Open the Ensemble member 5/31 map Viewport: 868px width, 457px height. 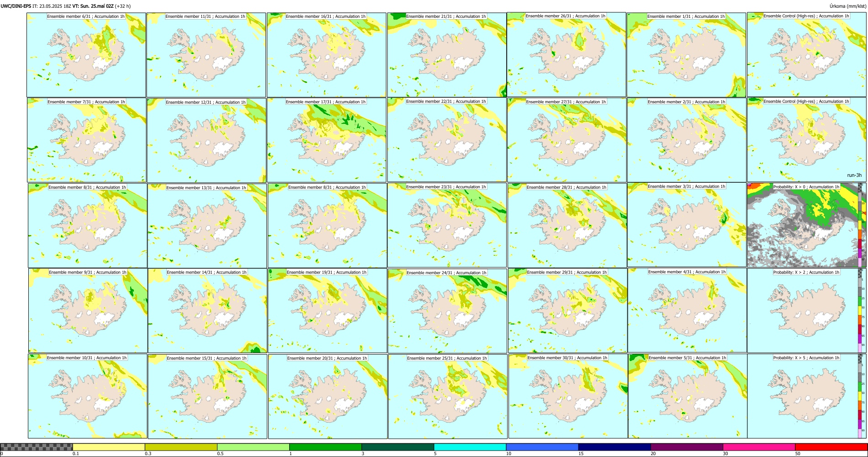pos(688,396)
